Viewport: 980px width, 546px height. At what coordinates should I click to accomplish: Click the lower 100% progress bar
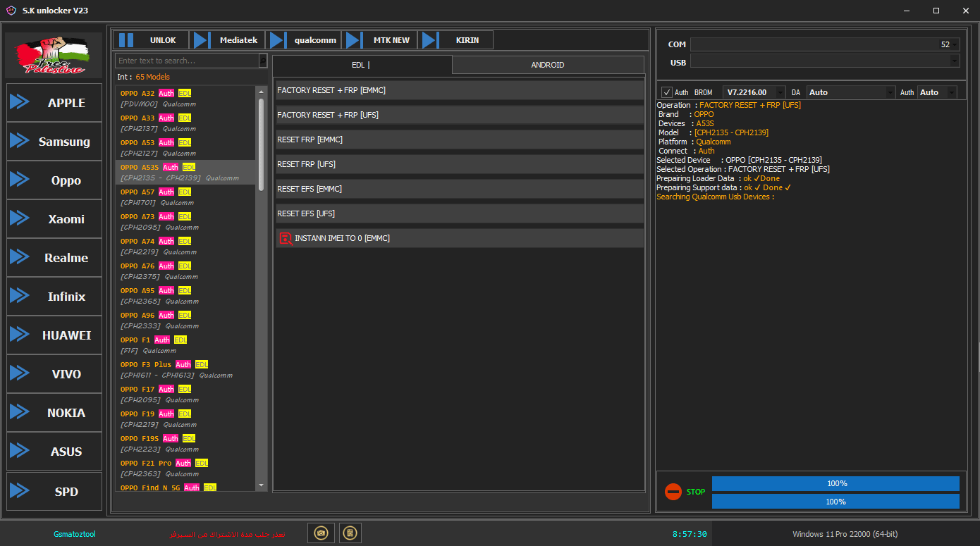click(836, 501)
